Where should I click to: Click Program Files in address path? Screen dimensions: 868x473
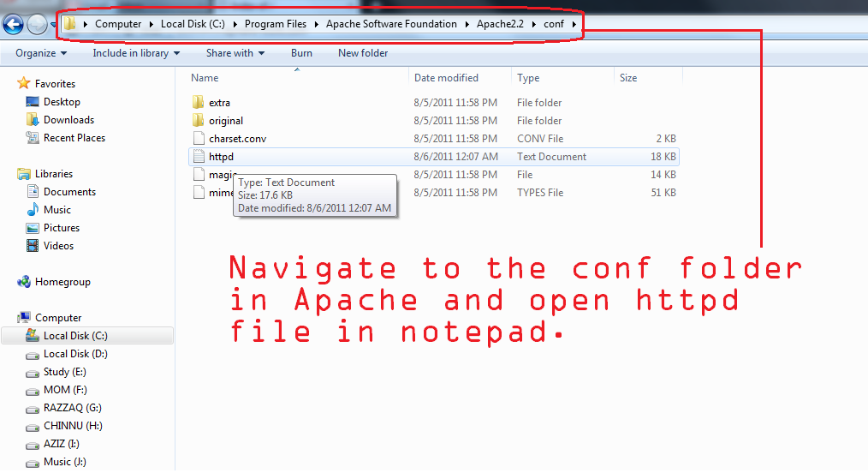275,24
